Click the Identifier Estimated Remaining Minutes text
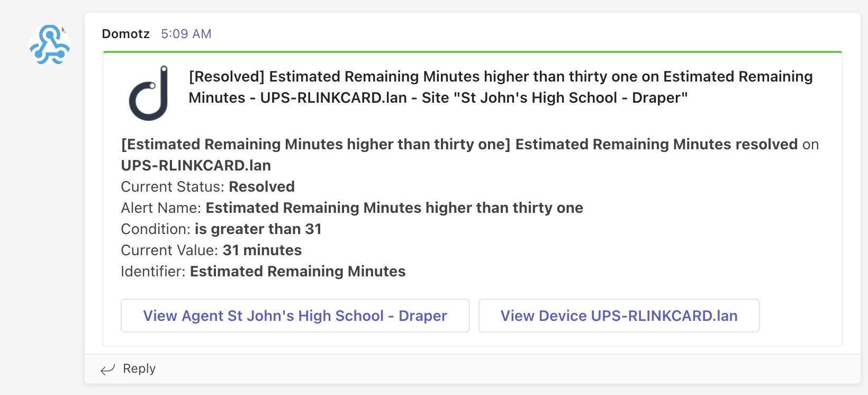 [297, 271]
